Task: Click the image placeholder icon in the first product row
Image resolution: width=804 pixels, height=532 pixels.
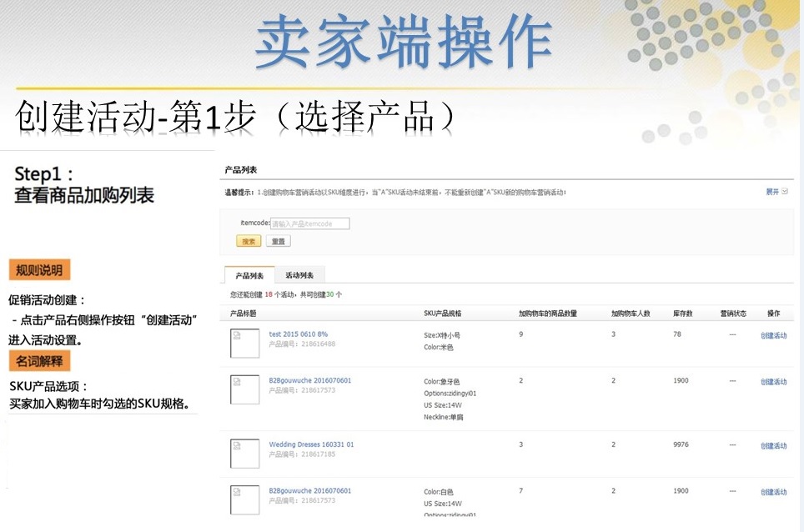Action: click(x=243, y=343)
